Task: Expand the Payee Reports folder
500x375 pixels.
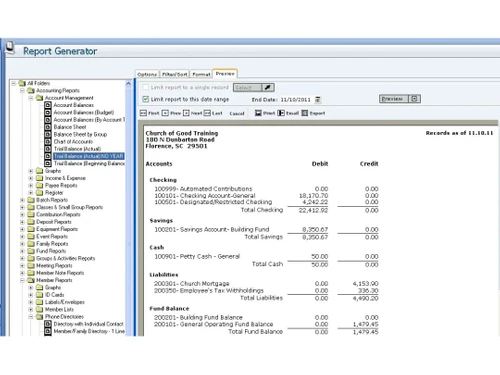Action: 31,186
